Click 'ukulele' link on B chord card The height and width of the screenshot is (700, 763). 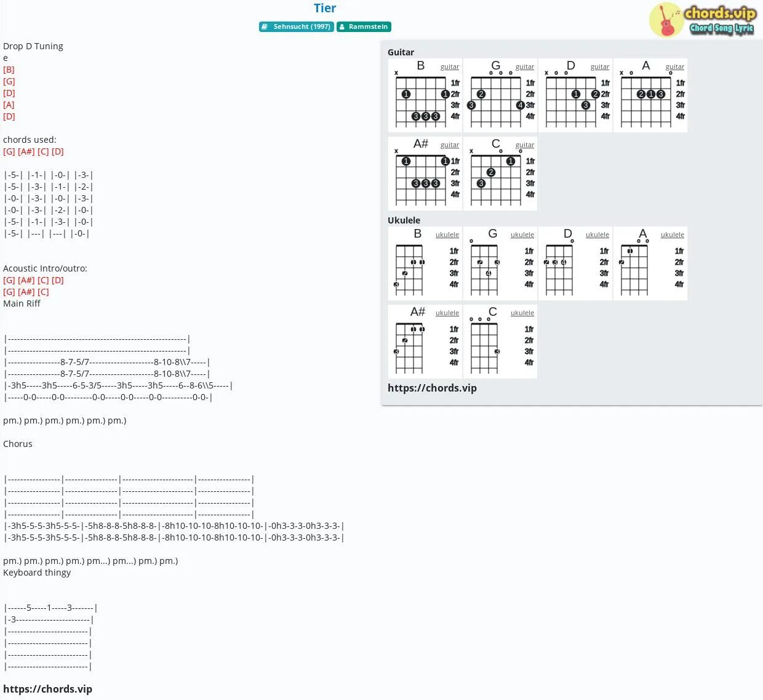[x=447, y=235]
